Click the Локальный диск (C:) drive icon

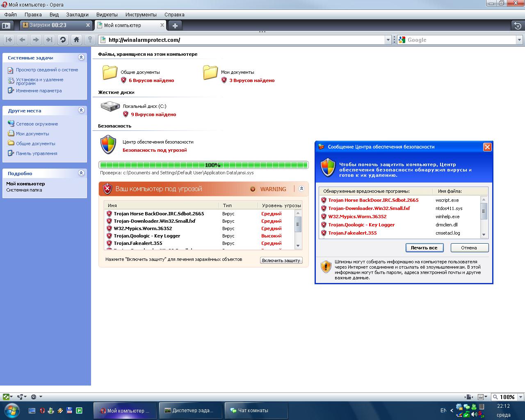pyautogui.click(x=110, y=107)
